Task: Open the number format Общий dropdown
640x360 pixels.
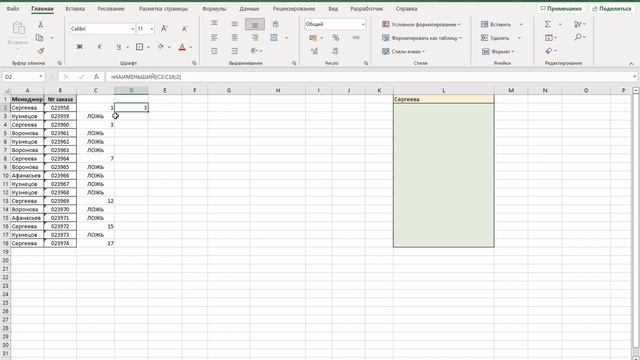Action: pyautogui.click(x=362, y=24)
